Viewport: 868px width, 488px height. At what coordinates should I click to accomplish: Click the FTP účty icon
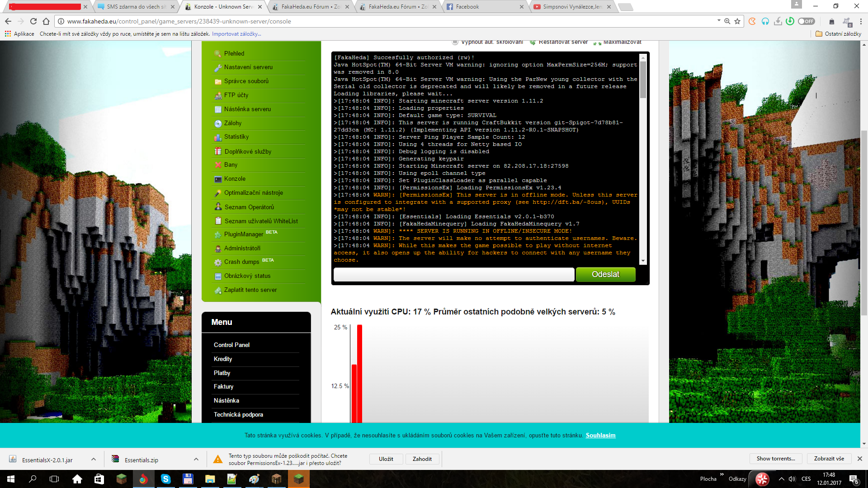pyautogui.click(x=218, y=96)
